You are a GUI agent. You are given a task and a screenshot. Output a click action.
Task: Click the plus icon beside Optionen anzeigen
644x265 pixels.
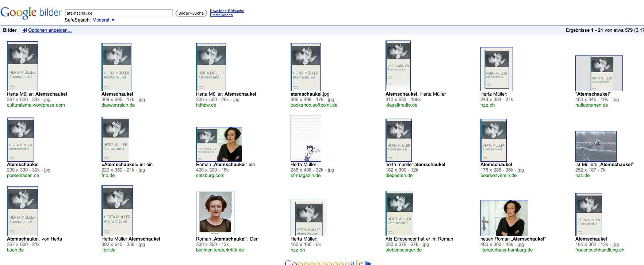24,30
